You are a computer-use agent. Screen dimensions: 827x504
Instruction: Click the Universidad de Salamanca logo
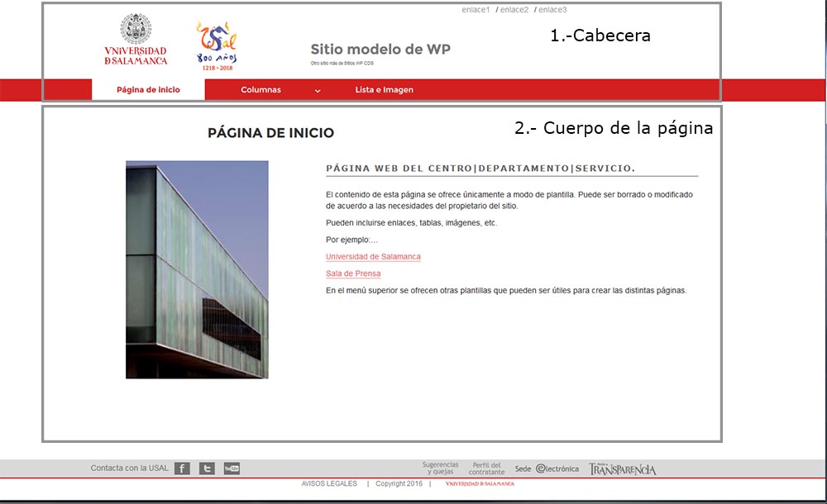pyautogui.click(x=136, y=40)
